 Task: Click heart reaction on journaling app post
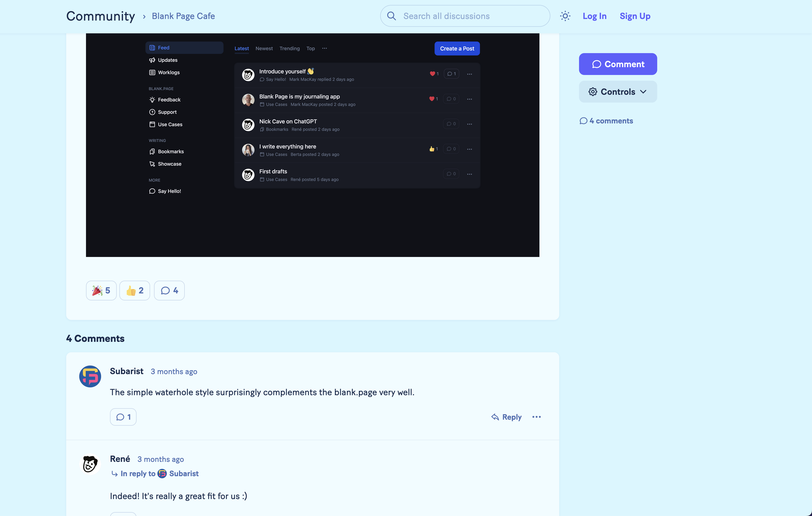(433, 99)
